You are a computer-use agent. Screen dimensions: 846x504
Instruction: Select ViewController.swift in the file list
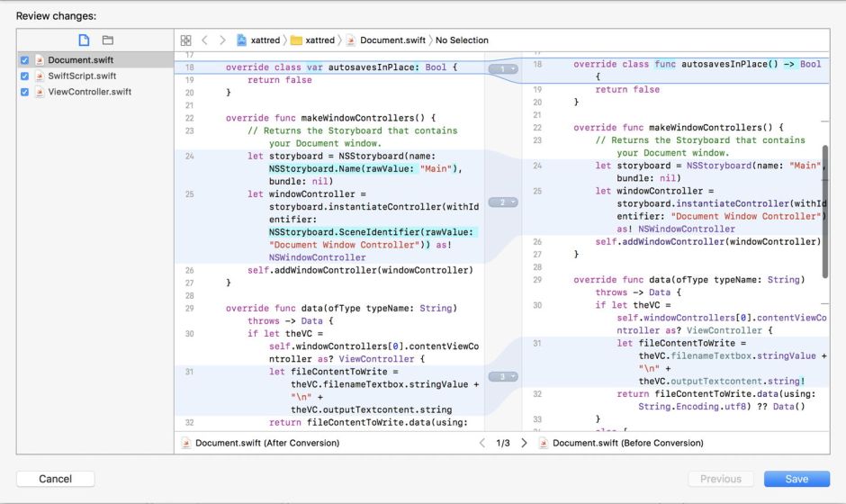click(89, 92)
